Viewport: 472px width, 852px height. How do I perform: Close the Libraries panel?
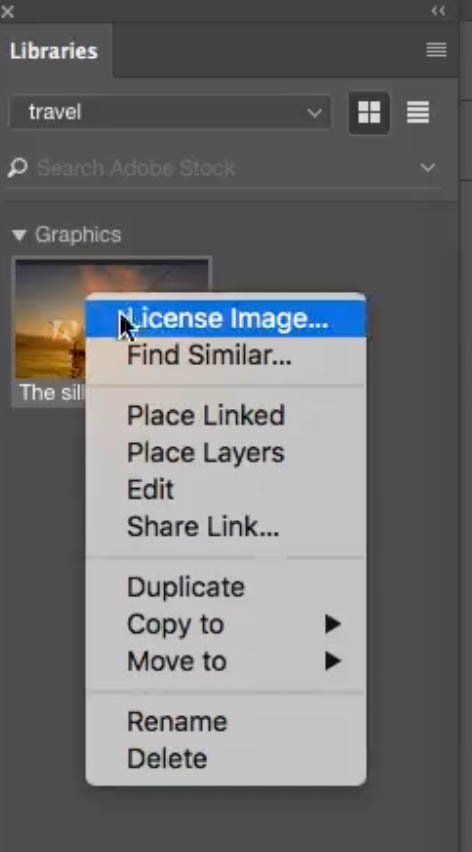(8, 10)
